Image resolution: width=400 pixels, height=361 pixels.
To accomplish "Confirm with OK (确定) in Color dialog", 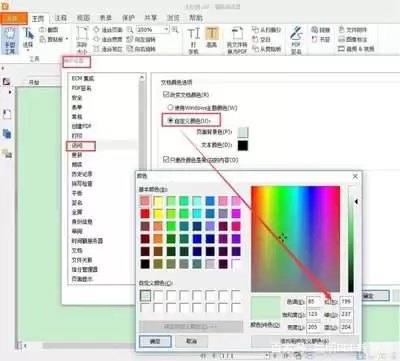I will [155, 341].
